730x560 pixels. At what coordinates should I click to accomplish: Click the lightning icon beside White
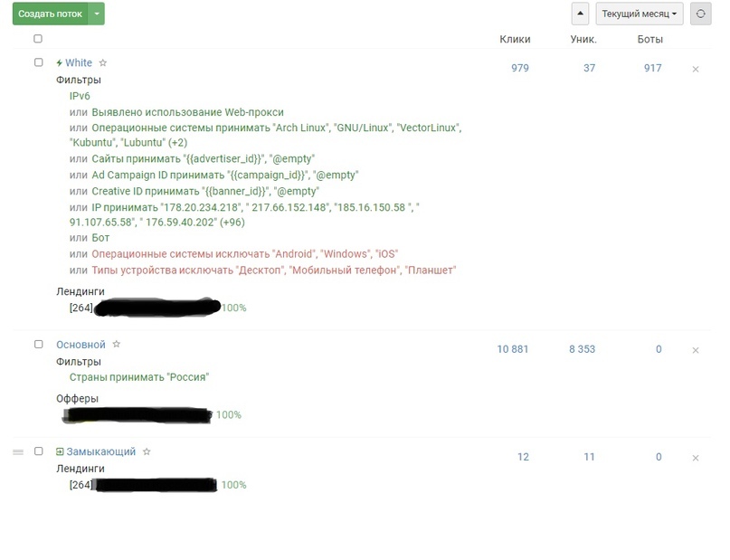[59, 62]
